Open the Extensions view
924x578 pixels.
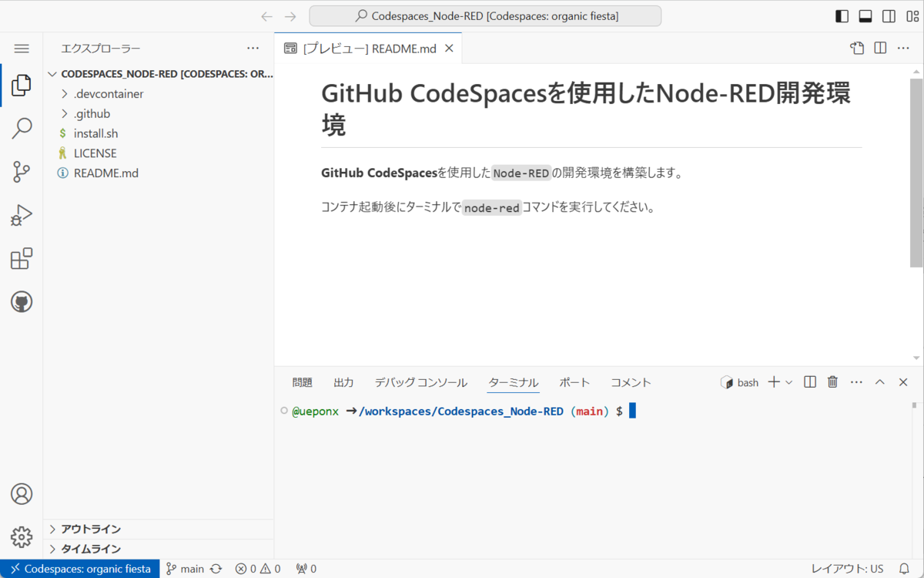[x=22, y=258]
